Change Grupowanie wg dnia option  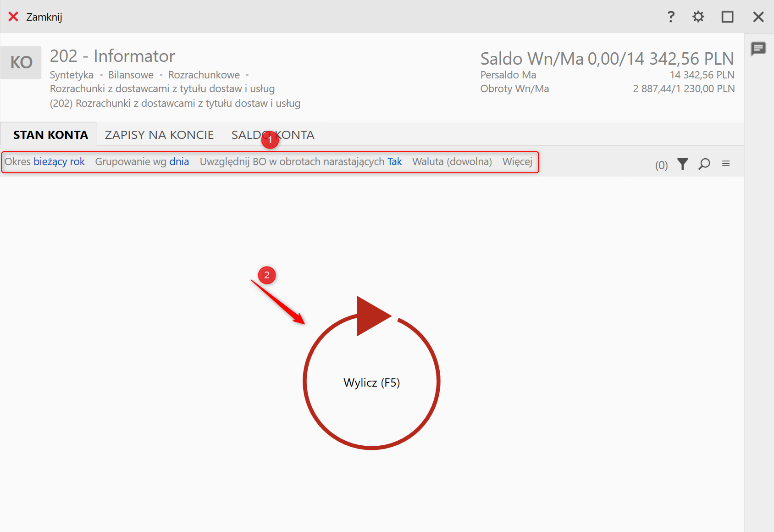click(x=179, y=162)
